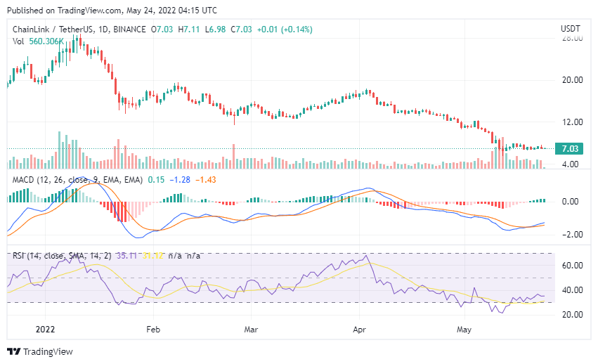This screenshot has width=598, height=364.
Task: Click the 'Apr' time axis label
Action: [359, 330]
